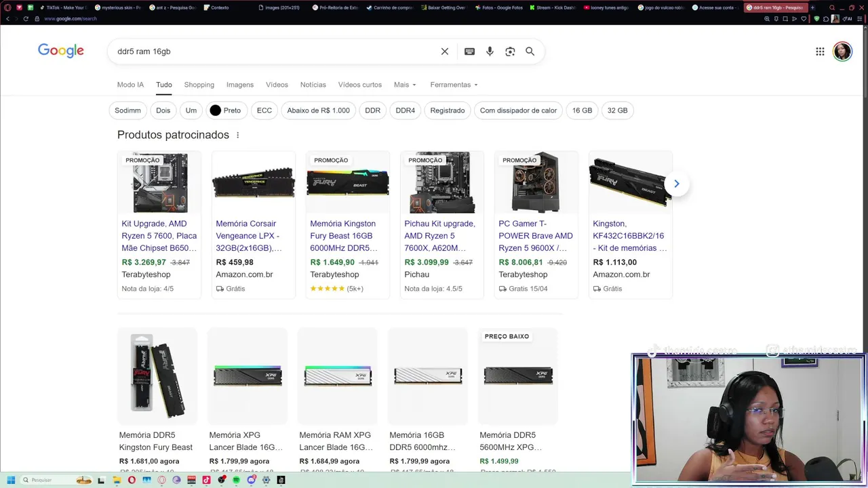Click the PC Gamer T-POWER case thumbnail

(x=536, y=182)
